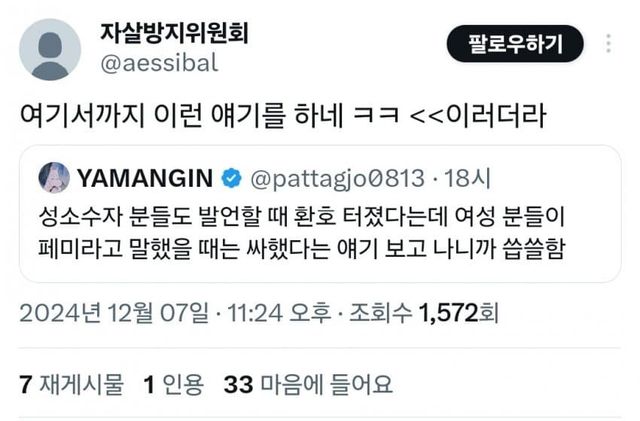Open the @pattagjo0813 handle

click(x=338, y=179)
